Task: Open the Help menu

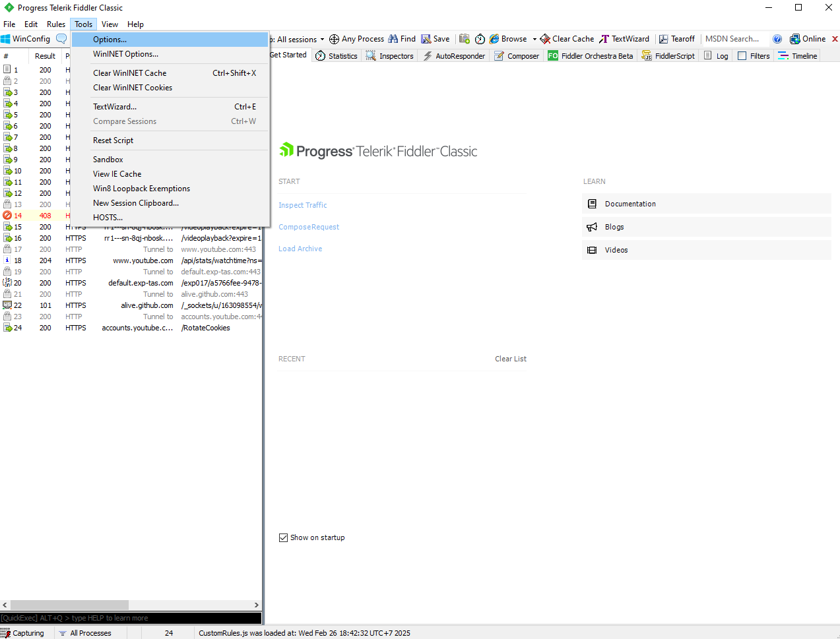Action: [135, 24]
